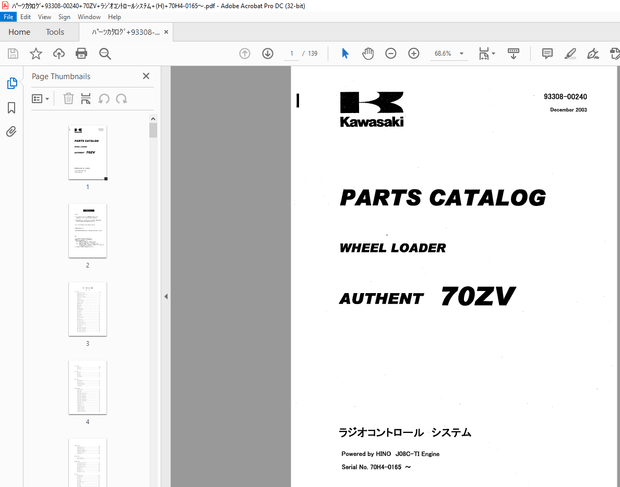
Task: Upload file to cloud icon
Action: (x=59, y=53)
